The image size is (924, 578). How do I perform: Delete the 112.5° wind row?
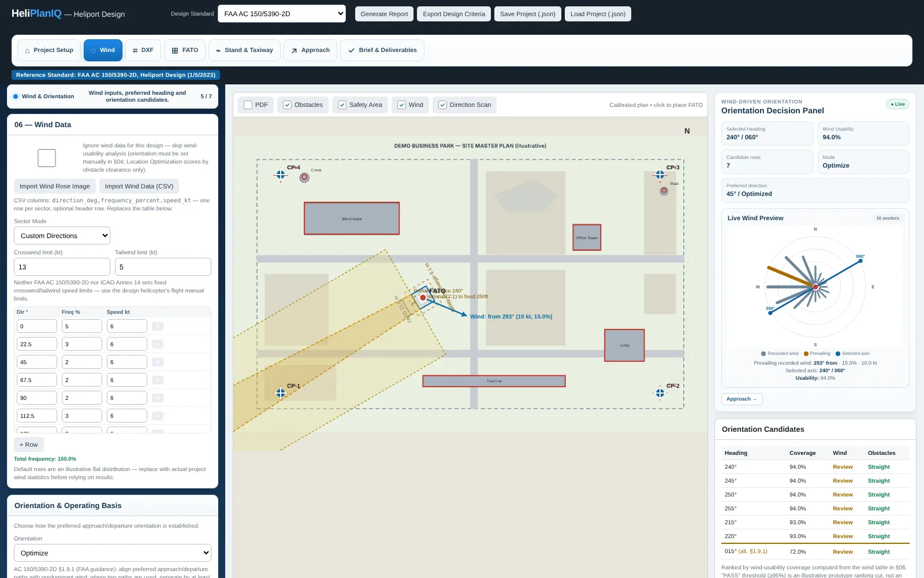(158, 416)
